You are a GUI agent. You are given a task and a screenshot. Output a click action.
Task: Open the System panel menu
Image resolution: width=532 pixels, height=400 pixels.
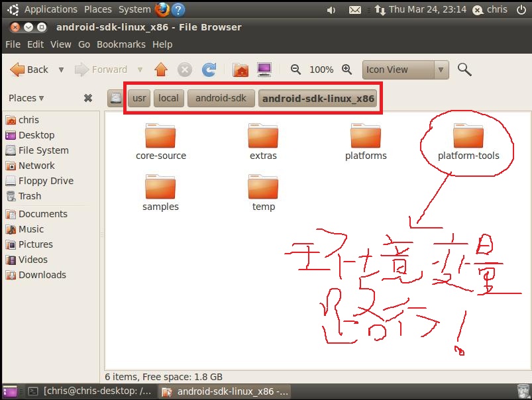click(x=134, y=9)
